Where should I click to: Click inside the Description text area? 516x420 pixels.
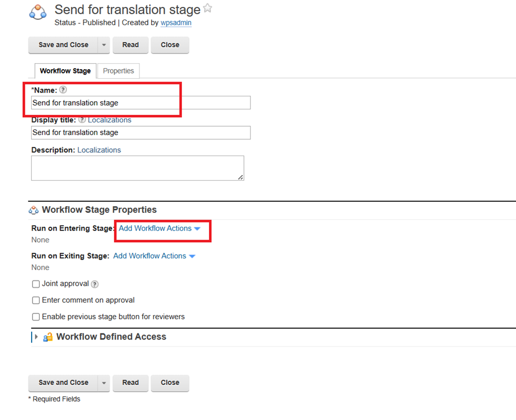pos(136,166)
